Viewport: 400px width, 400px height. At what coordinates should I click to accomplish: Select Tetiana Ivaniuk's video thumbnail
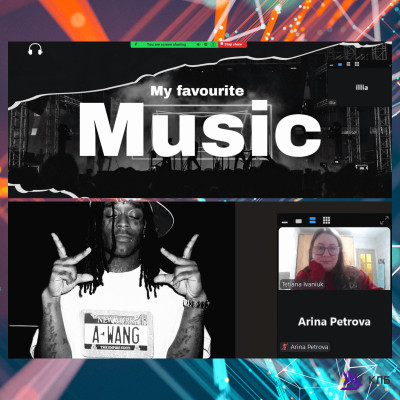point(334,258)
